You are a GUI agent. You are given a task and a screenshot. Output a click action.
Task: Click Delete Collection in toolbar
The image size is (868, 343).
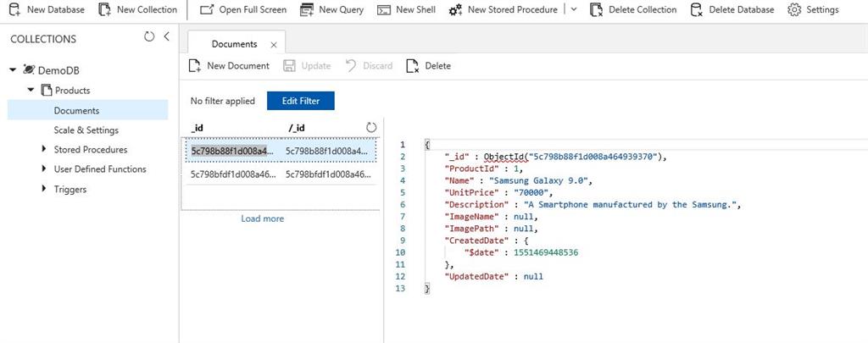(633, 9)
